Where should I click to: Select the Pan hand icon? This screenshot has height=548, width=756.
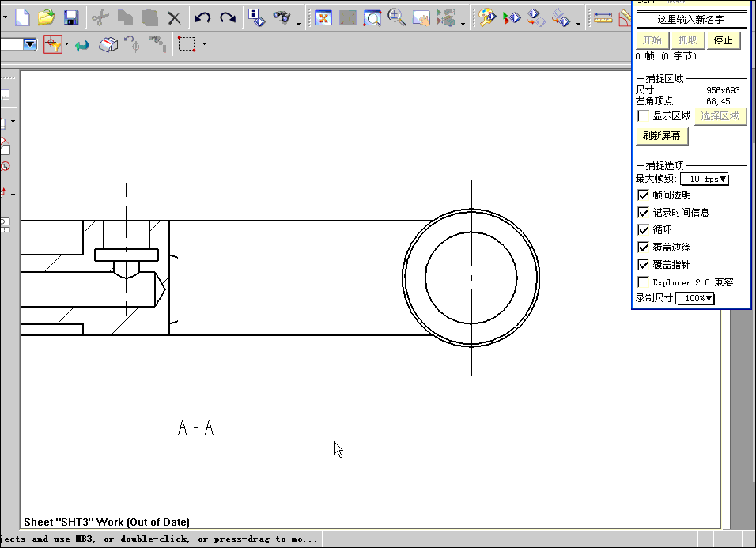(x=421, y=18)
